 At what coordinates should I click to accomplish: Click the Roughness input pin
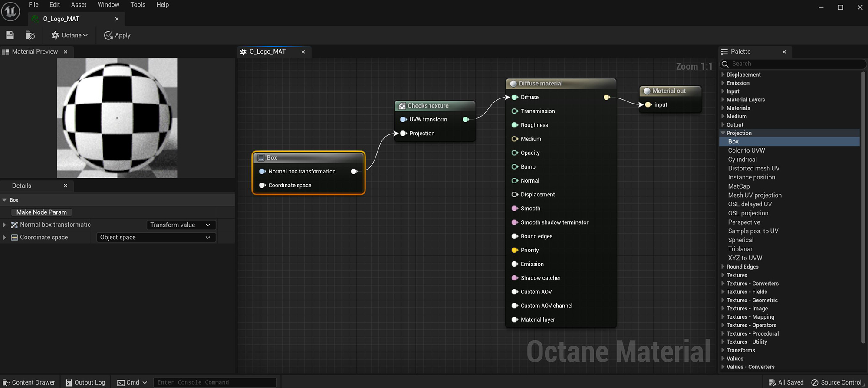(515, 125)
